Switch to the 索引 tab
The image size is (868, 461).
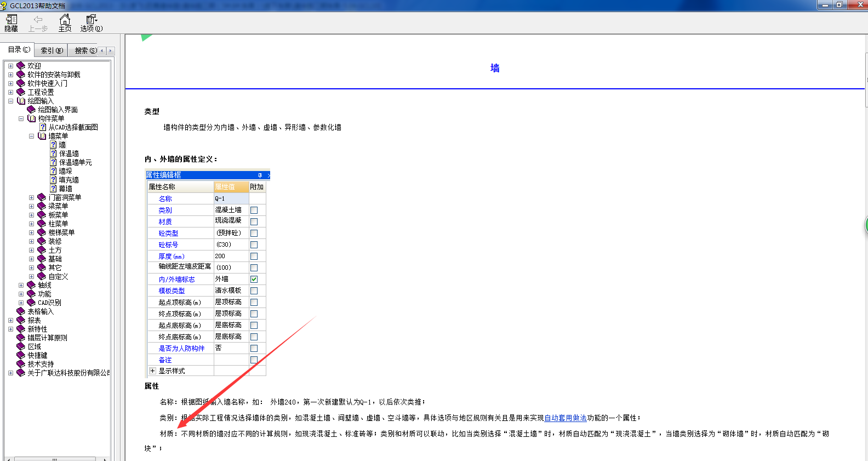point(52,50)
